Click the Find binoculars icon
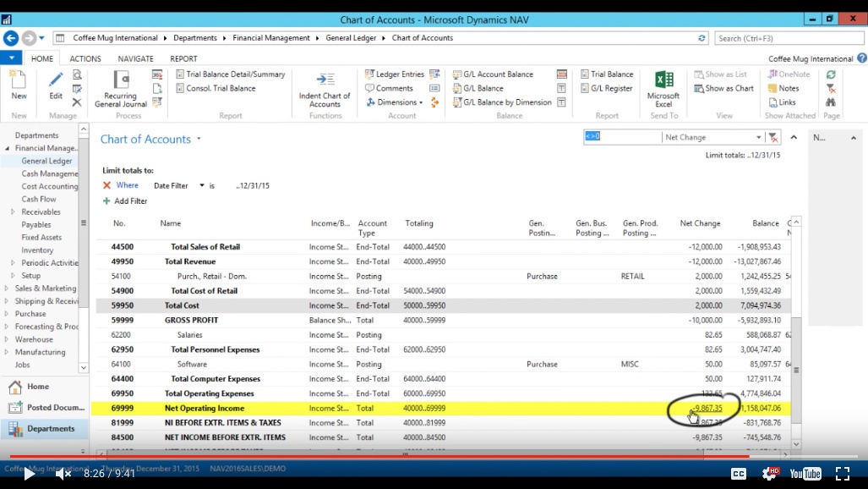 831,102
